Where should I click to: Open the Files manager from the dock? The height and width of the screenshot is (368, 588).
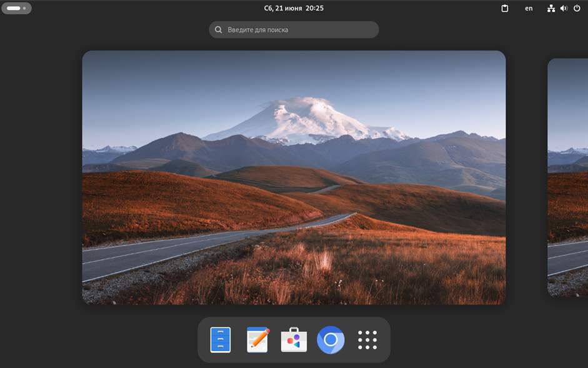221,340
